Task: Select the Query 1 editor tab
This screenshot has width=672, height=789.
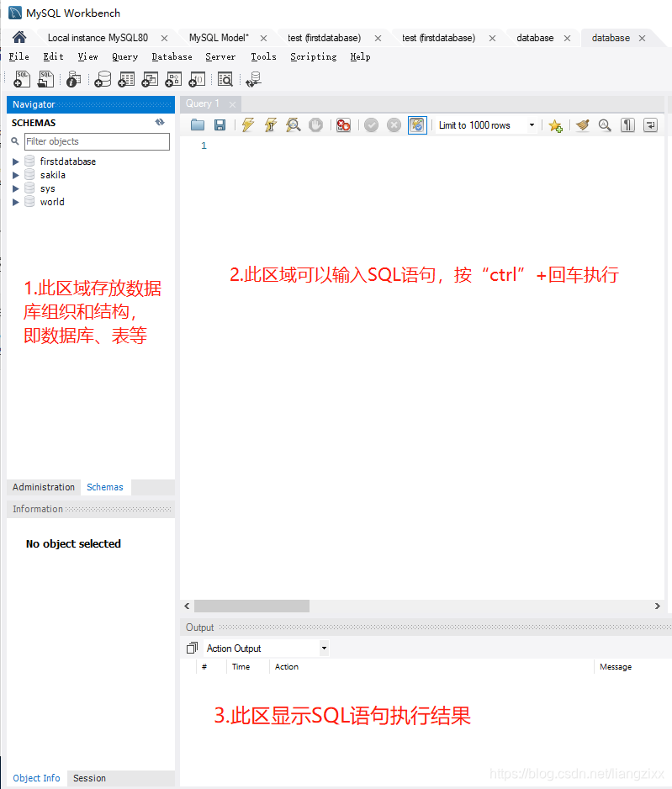Action: click(202, 103)
